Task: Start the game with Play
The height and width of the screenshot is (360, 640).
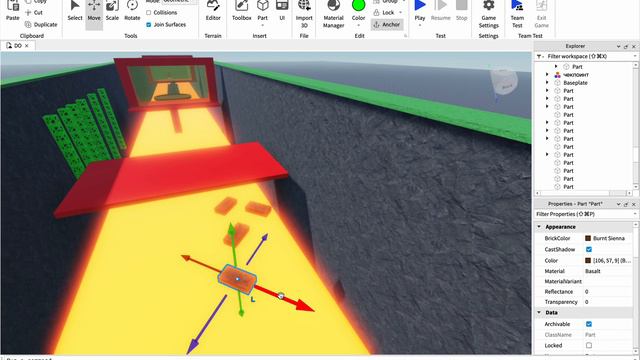Action: point(420,11)
